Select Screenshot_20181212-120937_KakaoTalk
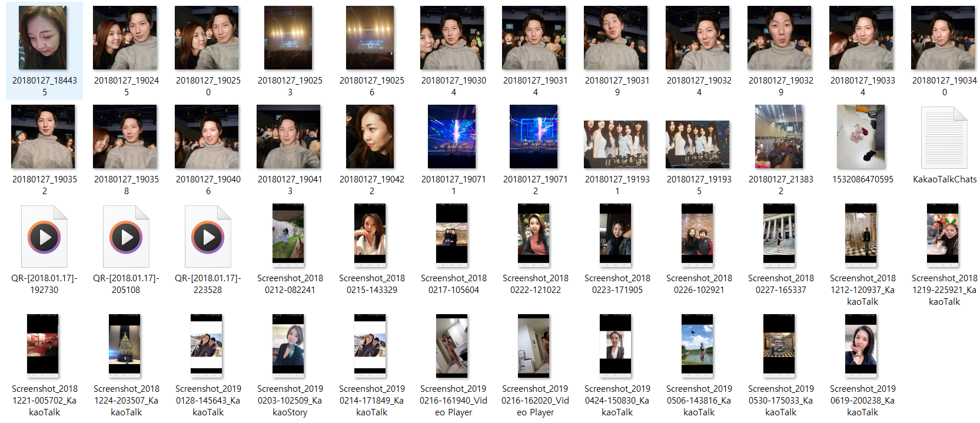 pos(861,235)
